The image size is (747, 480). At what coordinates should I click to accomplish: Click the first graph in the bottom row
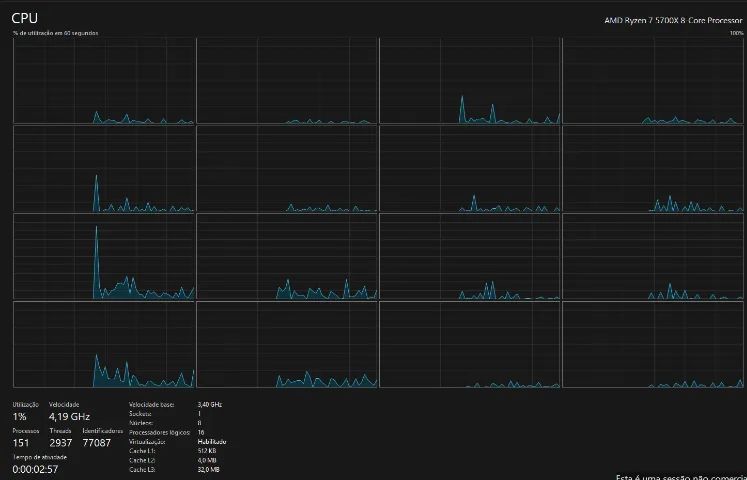[x=104, y=345]
